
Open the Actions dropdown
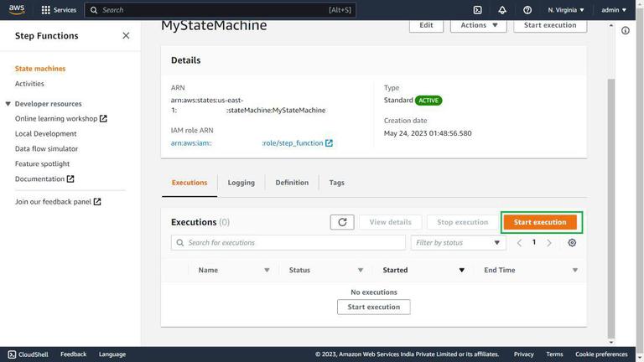pyautogui.click(x=479, y=25)
